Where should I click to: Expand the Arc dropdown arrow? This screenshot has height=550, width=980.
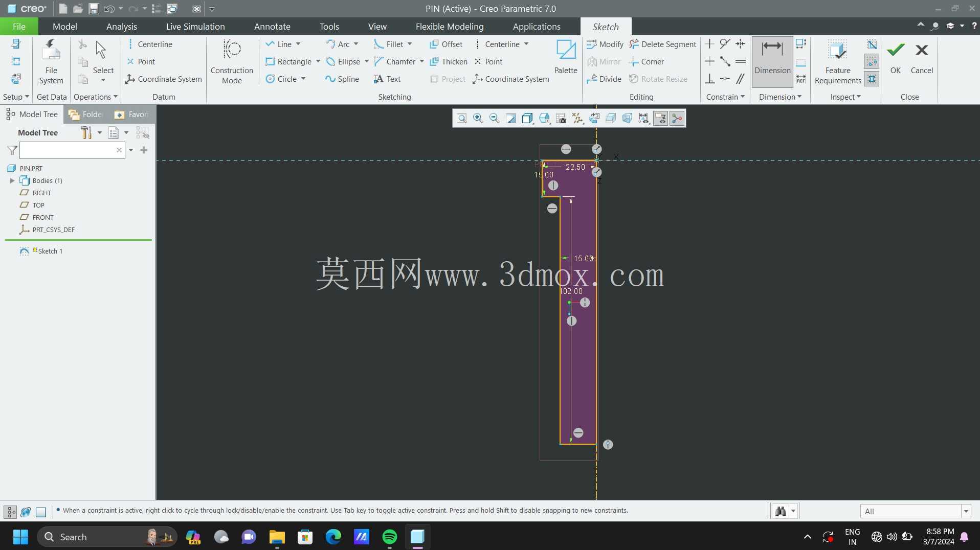[356, 44]
